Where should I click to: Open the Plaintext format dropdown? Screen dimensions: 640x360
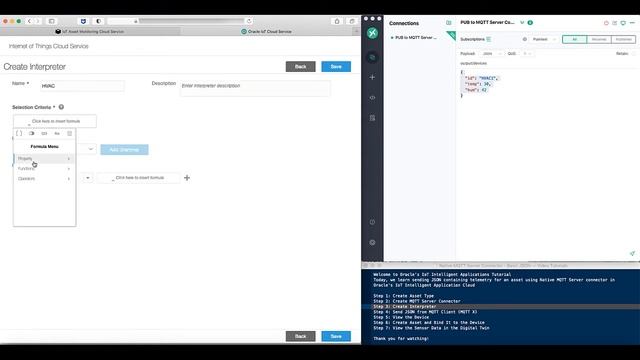(543, 39)
